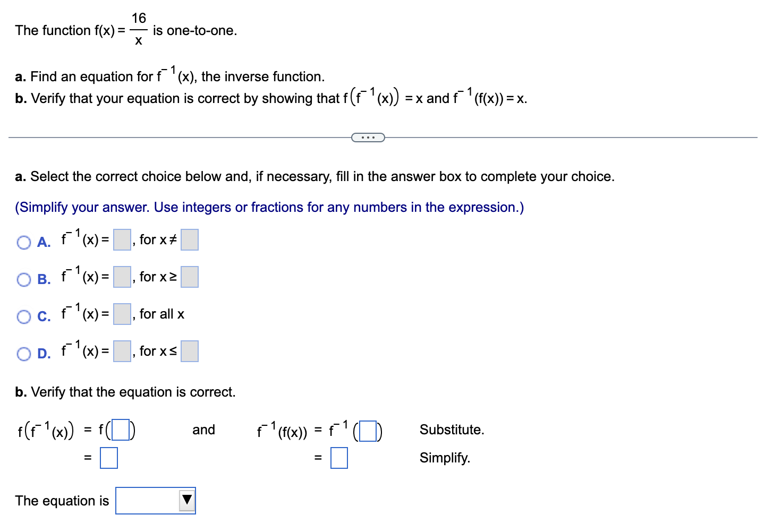Click the substitute box inside f(f⁻¹(x)) = f( )
765x532 pixels.
point(120,430)
